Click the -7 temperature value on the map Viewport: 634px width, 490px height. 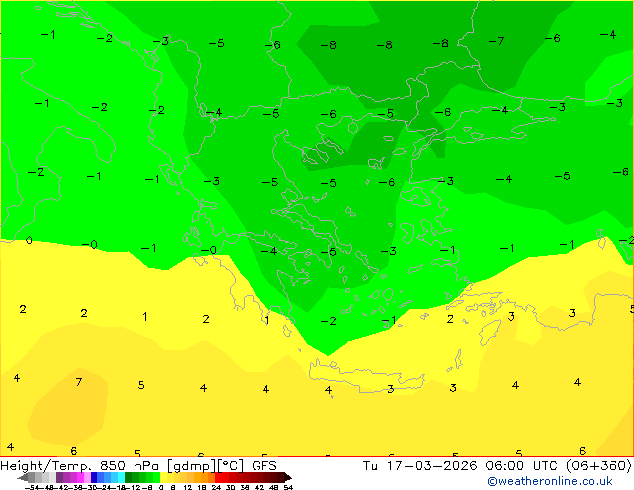tap(496, 41)
